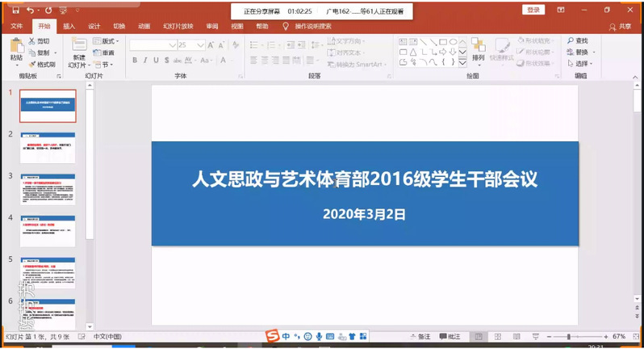The width and height of the screenshot is (644, 349).
Task: Toggle underline formatting with the U button
Action: (157, 60)
